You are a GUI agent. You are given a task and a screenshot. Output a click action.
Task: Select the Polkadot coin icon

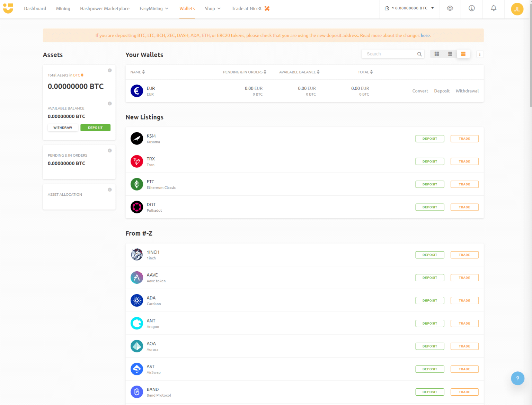(137, 207)
